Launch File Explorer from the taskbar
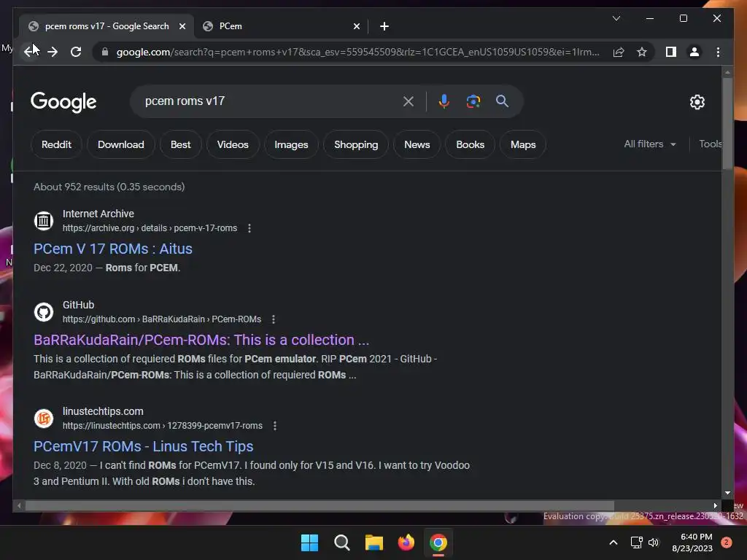 (x=374, y=542)
